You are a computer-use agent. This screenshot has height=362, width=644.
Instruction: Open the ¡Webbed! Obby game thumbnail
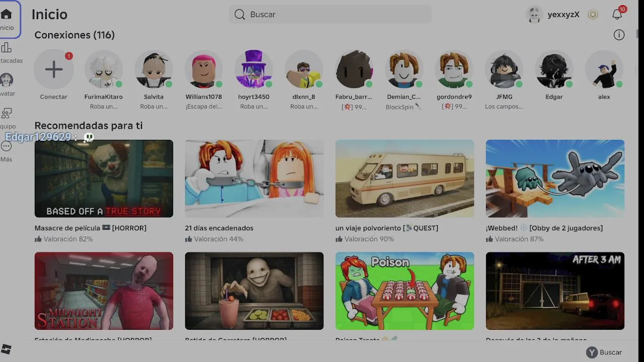tap(555, 178)
